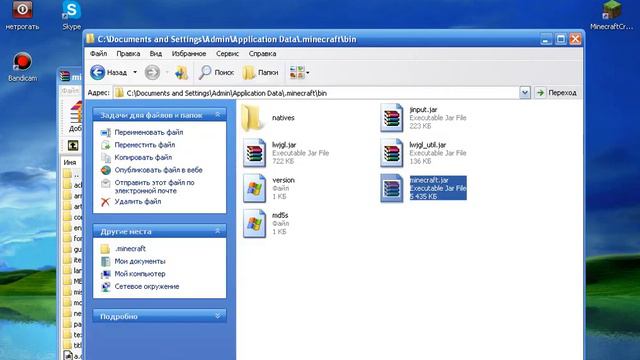Select the lwjgl_util.jar archive icon
The image size is (640, 360).
(391, 153)
